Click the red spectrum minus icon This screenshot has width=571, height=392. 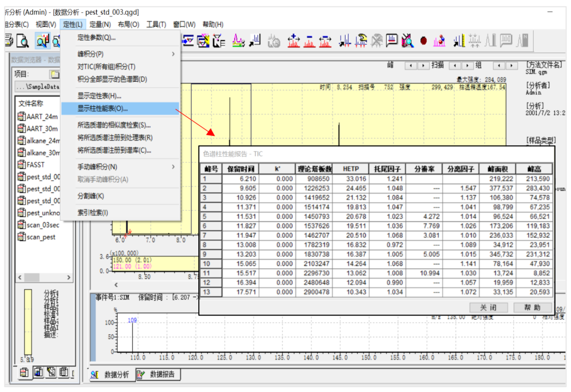pos(309,41)
